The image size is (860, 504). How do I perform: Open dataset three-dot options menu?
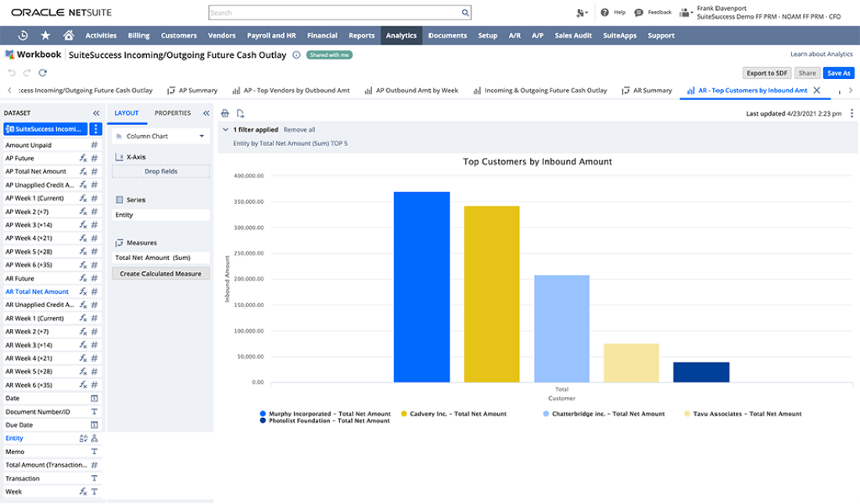pyautogui.click(x=95, y=129)
